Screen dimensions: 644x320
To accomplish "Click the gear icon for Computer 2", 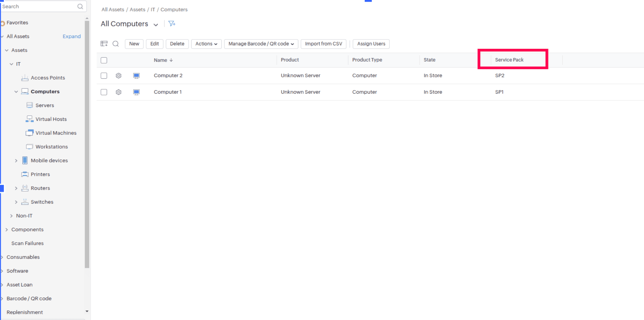I will tap(118, 76).
